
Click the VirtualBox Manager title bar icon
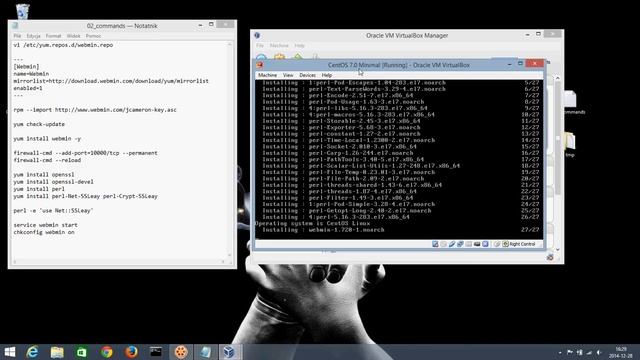pyautogui.click(x=257, y=35)
